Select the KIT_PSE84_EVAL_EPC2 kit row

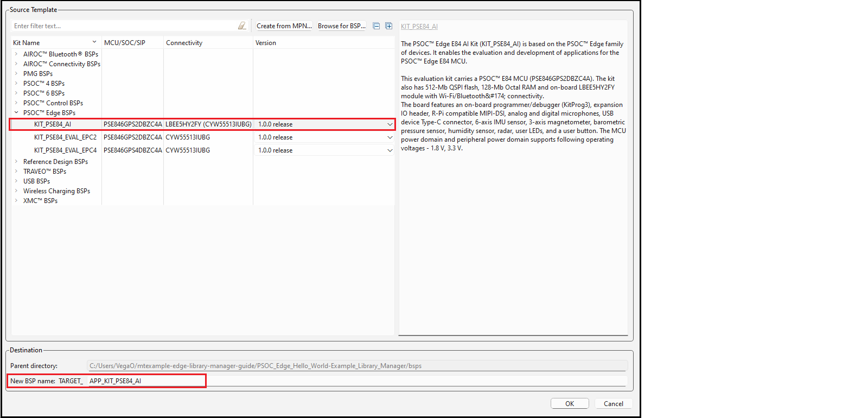point(65,137)
